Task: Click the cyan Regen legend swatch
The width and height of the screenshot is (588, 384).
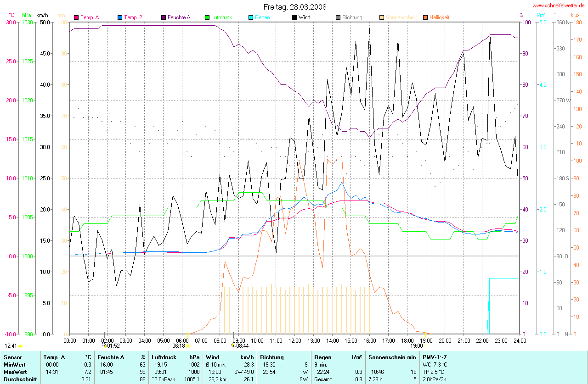Action: (250, 17)
